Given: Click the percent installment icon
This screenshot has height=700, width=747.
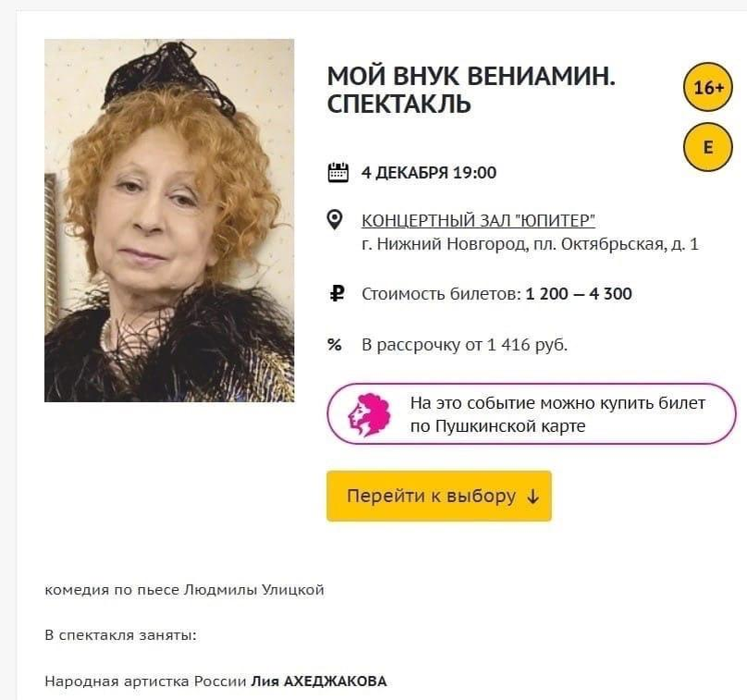Looking at the screenshot, I should click(337, 343).
